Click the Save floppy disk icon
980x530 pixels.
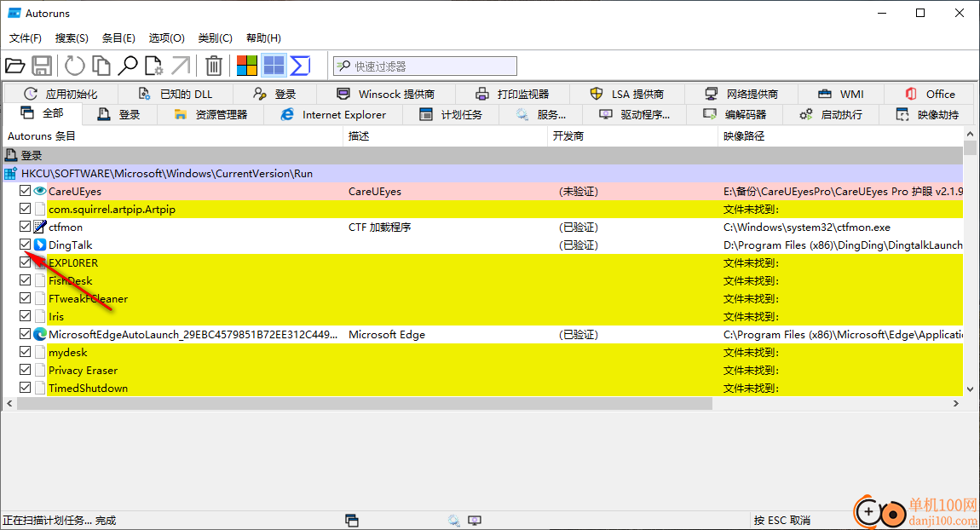tap(42, 66)
